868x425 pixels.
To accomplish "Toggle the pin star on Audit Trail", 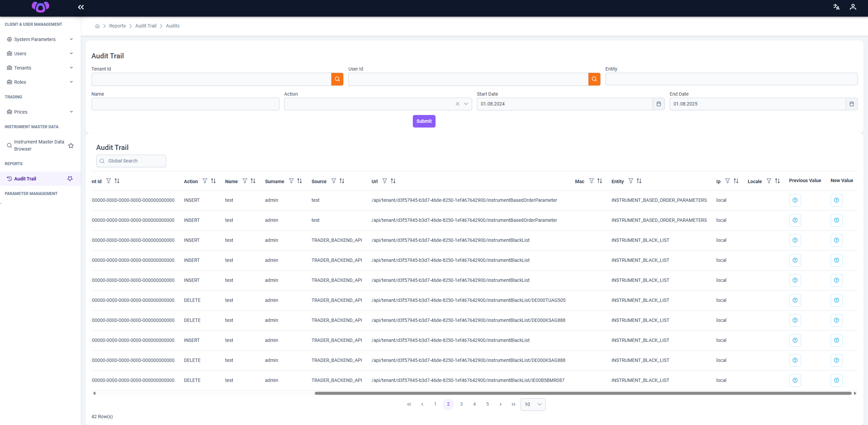I will coord(70,179).
